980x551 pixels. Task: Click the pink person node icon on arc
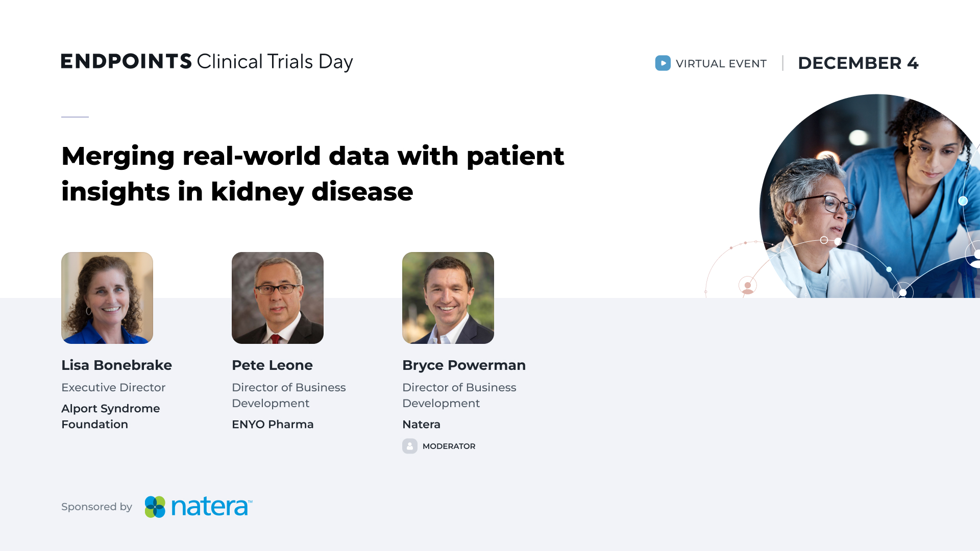coord(747,286)
